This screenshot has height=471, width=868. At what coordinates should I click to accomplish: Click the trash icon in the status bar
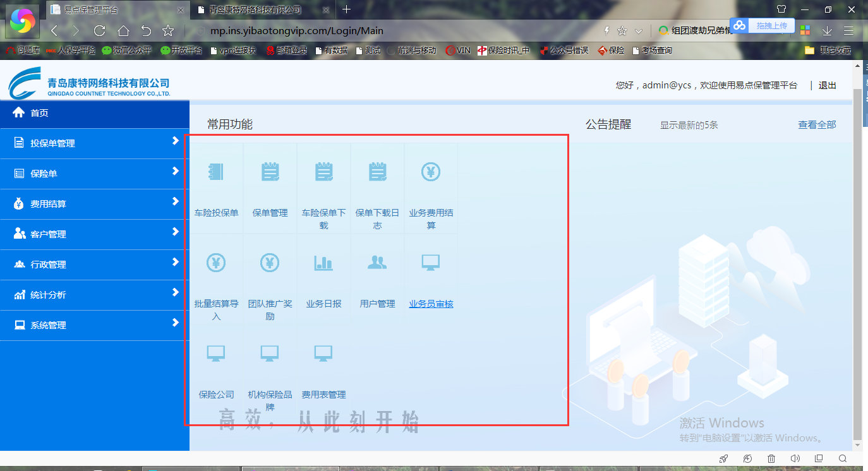[x=771, y=458]
